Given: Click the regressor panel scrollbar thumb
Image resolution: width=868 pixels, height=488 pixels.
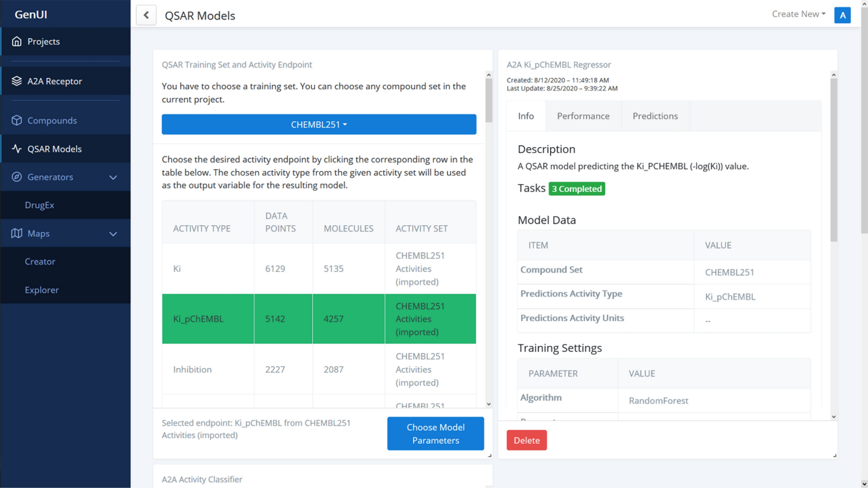Looking at the screenshot, I should point(833,160).
